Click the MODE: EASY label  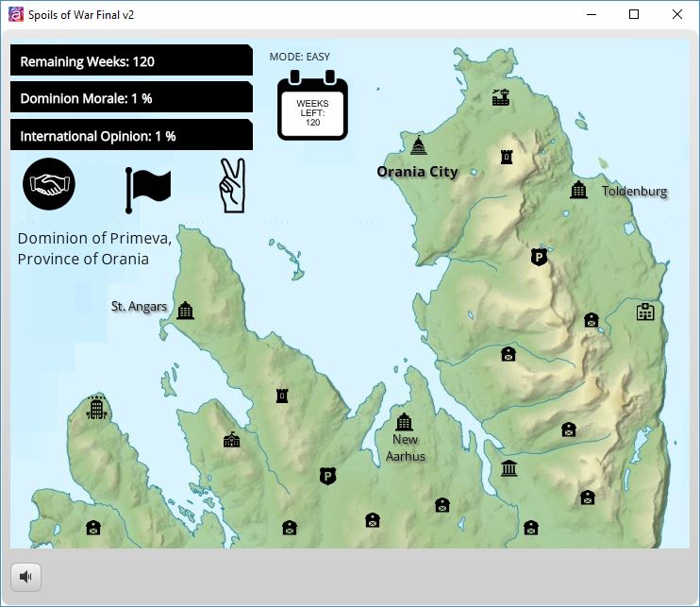coord(300,57)
